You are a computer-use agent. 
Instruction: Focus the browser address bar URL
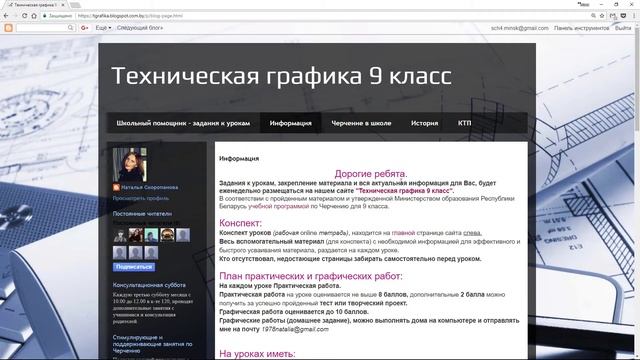130,16
